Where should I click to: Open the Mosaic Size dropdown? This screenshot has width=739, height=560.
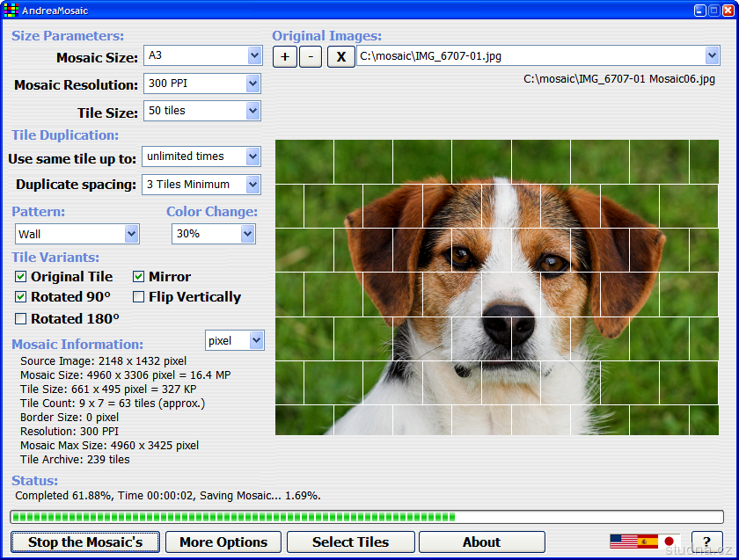[254, 56]
